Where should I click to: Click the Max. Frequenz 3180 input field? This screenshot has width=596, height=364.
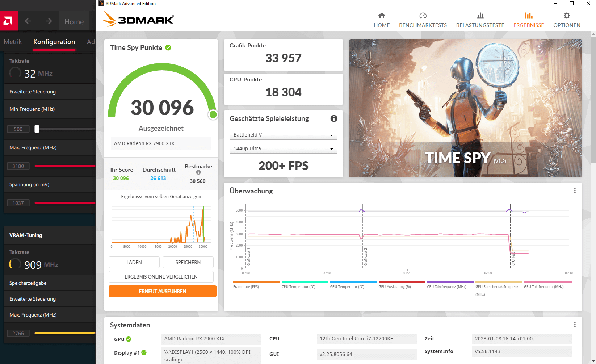(x=18, y=166)
